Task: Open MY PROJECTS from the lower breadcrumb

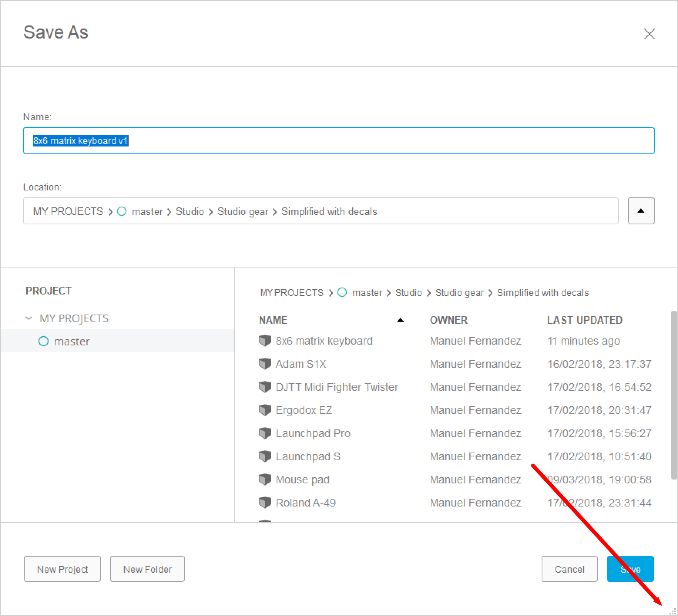Action: click(292, 293)
